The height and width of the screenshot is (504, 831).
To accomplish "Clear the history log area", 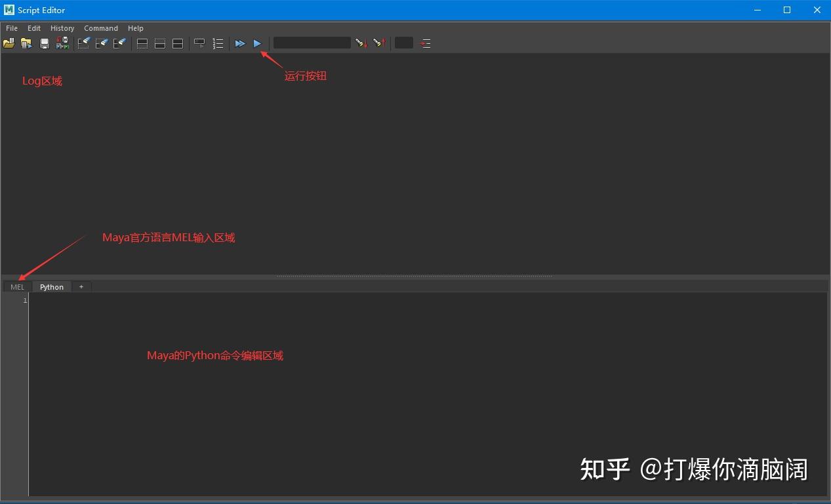I will (x=84, y=43).
